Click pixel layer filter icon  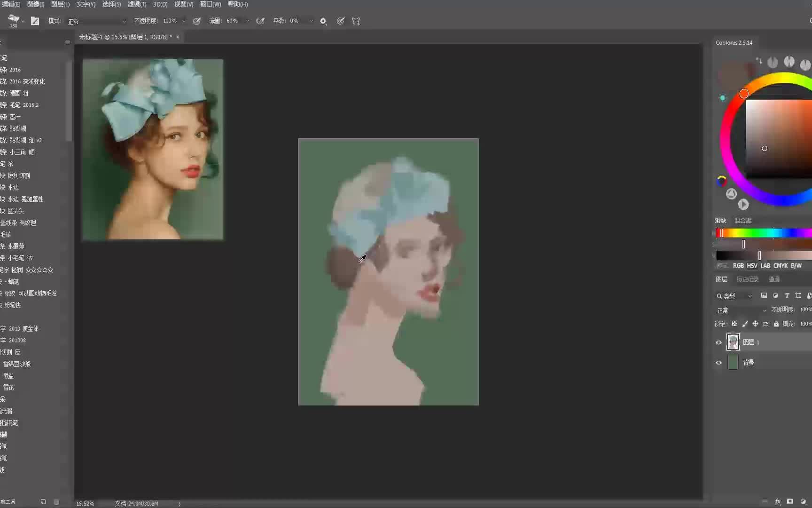click(764, 296)
